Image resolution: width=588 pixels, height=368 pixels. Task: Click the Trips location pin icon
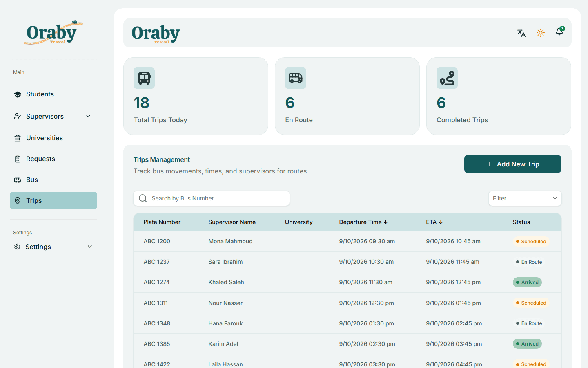pos(18,201)
